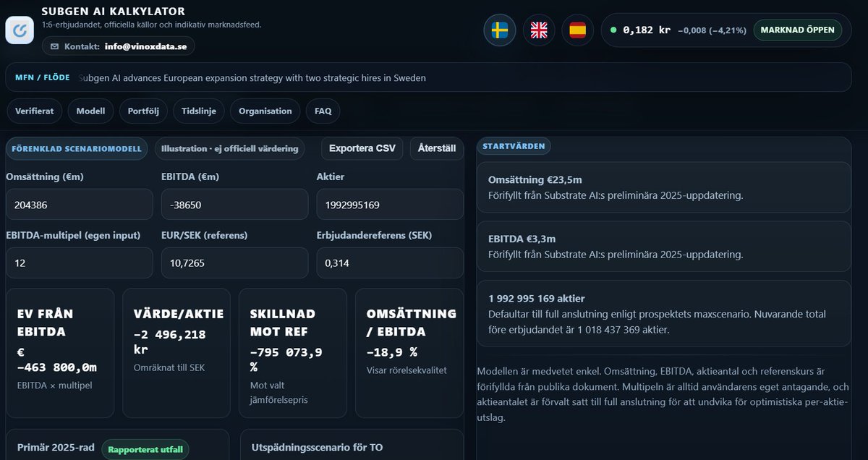Open the Subgen AI European expansion headline
The width and height of the screenshot is (868, 460).
pos(252,77)
